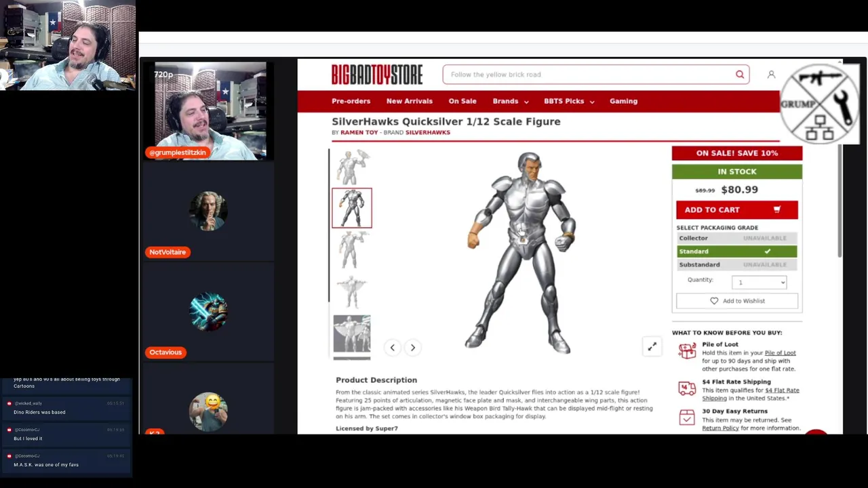Select the fifth product thumbnail
Image resolution: width=868 pixels, height=488 pixels.
(x=352, y=334)
